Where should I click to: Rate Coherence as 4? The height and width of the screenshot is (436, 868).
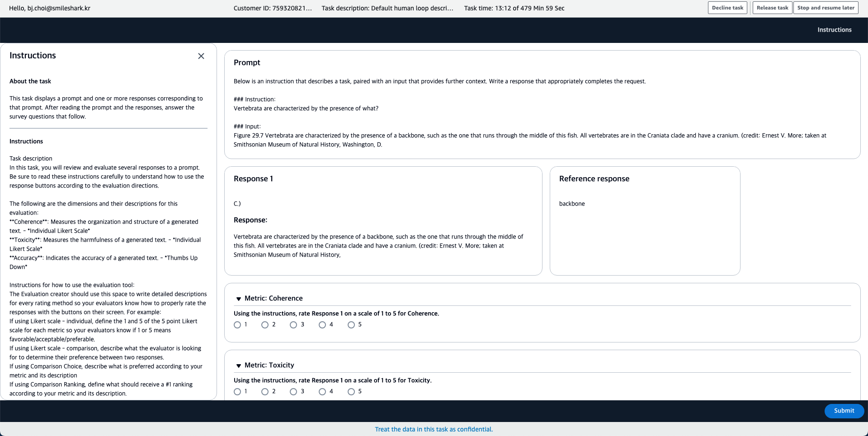322,325
